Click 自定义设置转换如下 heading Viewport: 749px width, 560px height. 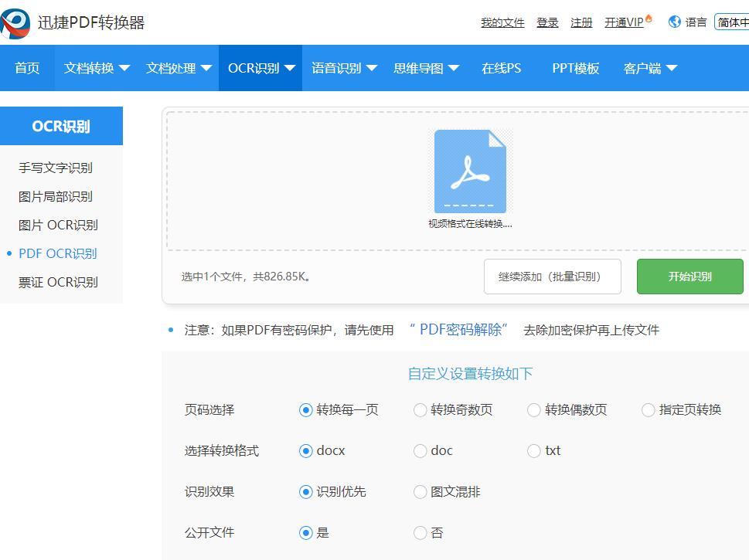[470, 373]
